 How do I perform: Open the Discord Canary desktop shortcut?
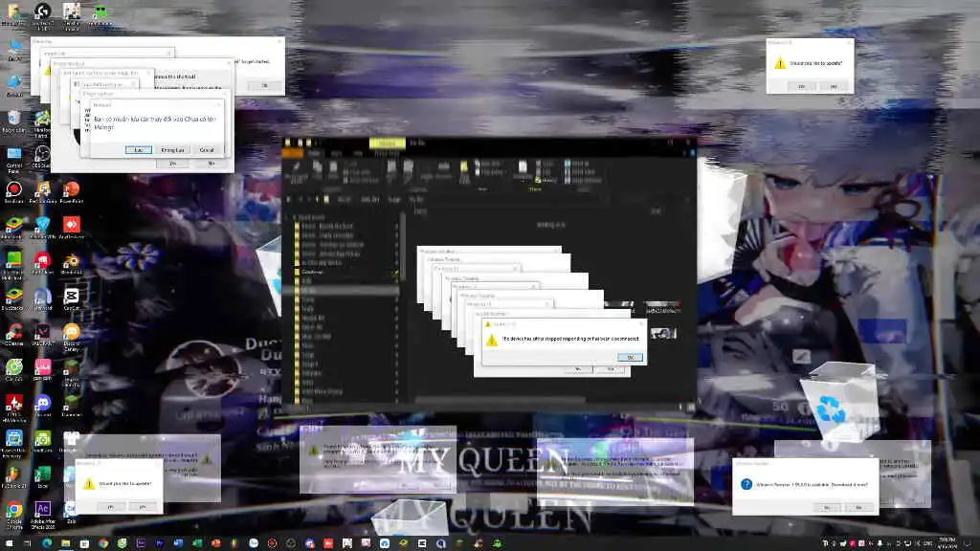pyautogui.click(x=71, y=336)
